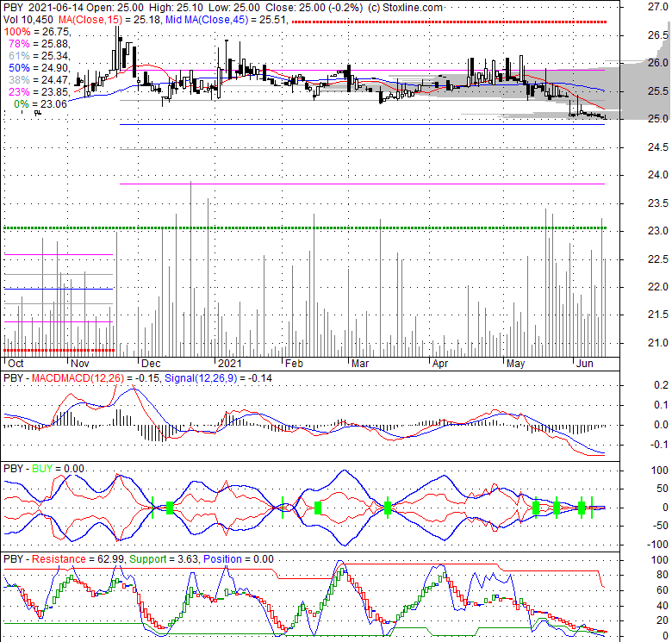Viewport: 672px width, 642px height.
Task: Click the -100 value on BUY axis
Action: coord(658,545)
